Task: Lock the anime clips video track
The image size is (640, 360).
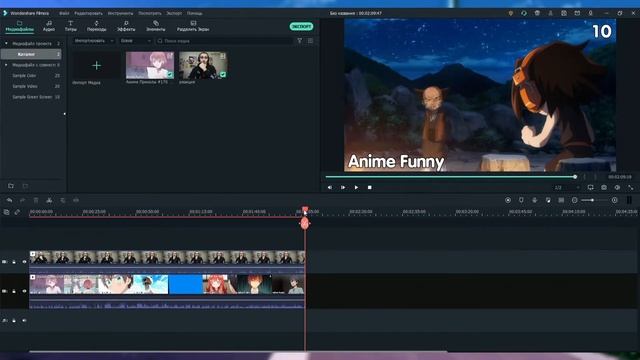Action: point(14,291)
